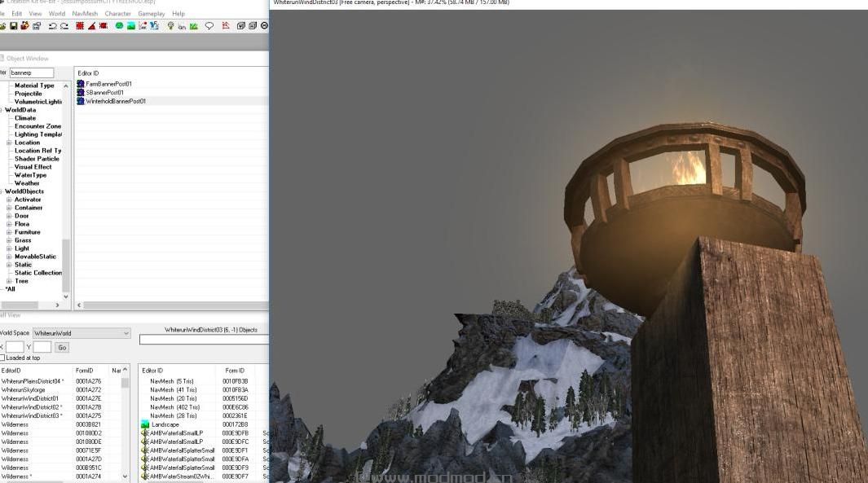
Task: Select the NavMesh (41 Tris) row
Action: [x=204, y=390]
